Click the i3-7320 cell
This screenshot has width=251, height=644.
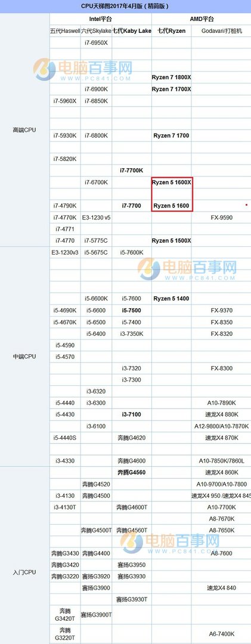(131, 369)
